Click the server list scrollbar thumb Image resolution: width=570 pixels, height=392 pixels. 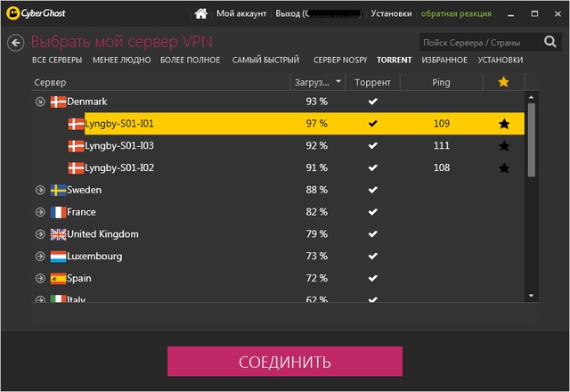532,138
